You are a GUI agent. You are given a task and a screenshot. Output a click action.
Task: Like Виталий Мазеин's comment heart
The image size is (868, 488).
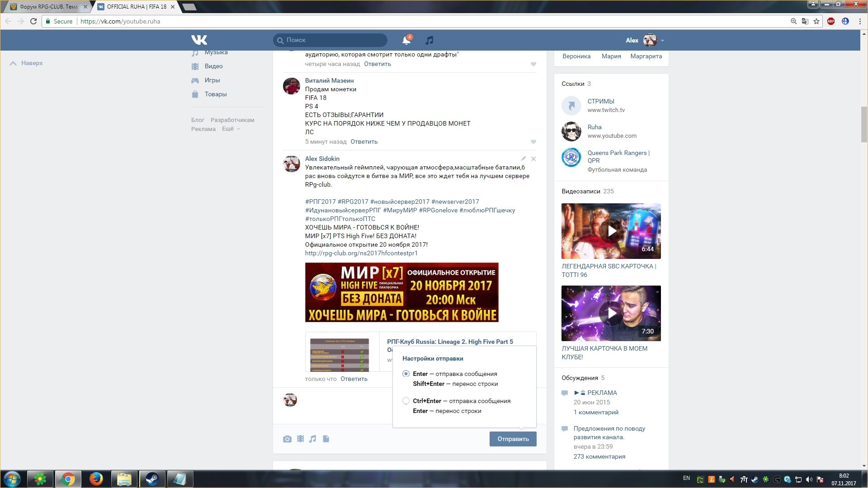[533, 141]
